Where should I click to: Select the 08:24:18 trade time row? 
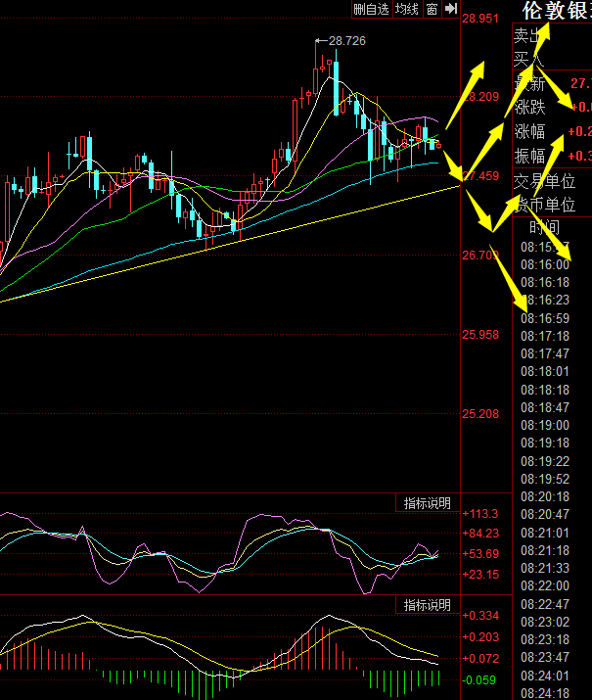point(545,693)
